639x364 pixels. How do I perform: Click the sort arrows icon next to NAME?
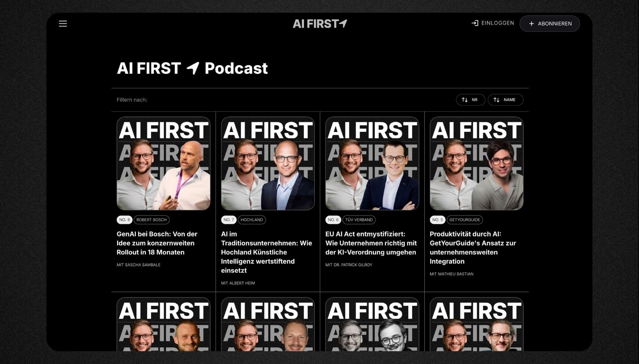coord(496,100)
